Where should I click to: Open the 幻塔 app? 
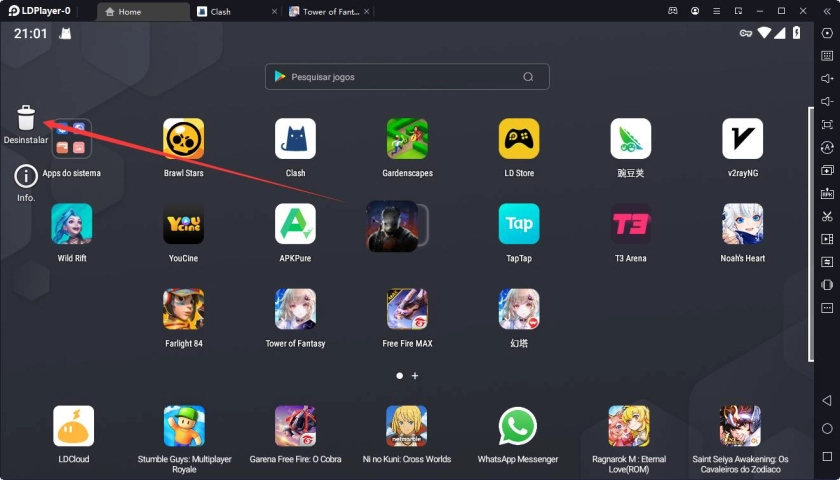click(x=519, y=309)
